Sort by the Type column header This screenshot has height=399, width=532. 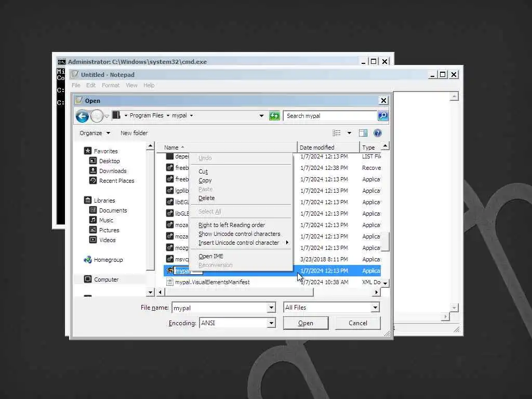pyautogui.click(x=370, y=147)
